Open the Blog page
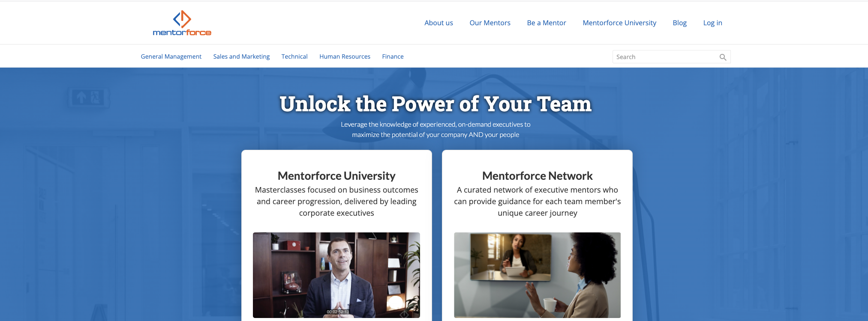Image resolution: width=868 pixels, height=321 pixels. point(680,23)
